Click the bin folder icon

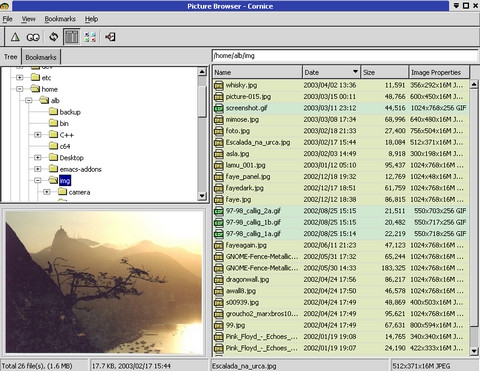click(53, 123)
